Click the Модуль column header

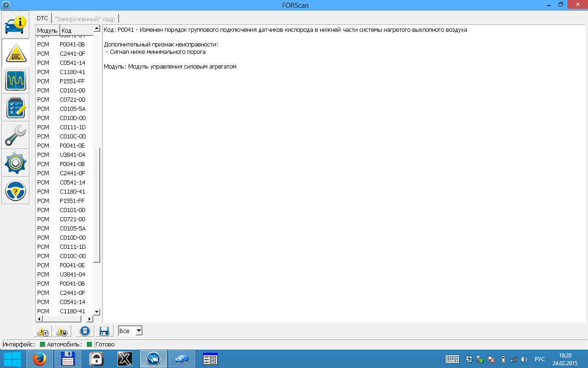pos(47,30)
